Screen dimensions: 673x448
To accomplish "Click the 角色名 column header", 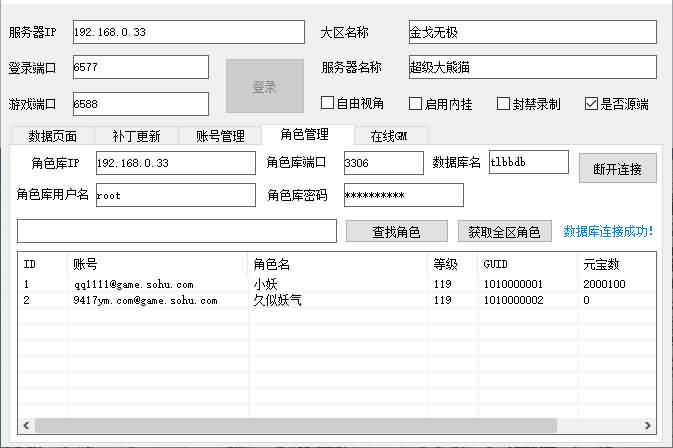I will tap(338, 264).
